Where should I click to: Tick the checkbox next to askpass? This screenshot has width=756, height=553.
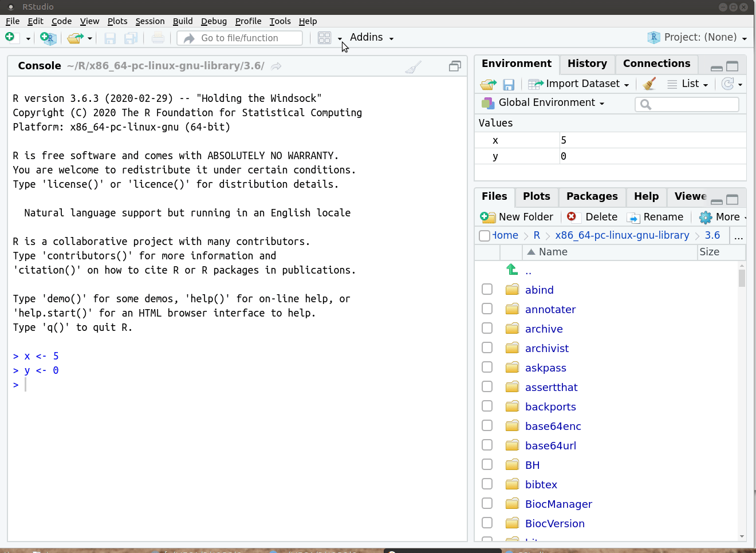[487, 368]
